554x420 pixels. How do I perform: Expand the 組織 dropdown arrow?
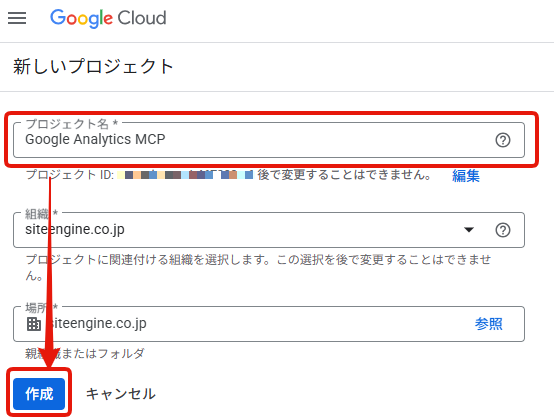(x=469, y=230)
